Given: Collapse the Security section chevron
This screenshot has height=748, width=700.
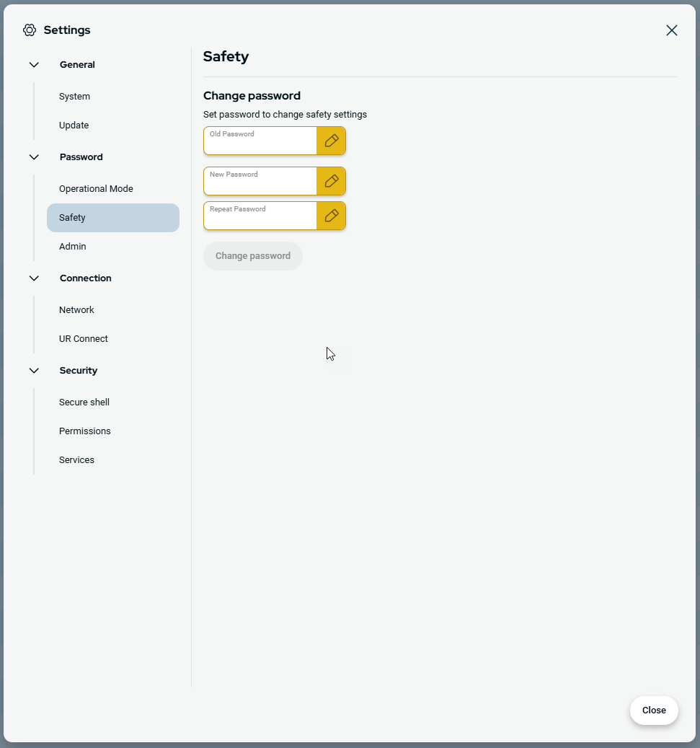Looking at the screenshot, I should tap(34, 371).
